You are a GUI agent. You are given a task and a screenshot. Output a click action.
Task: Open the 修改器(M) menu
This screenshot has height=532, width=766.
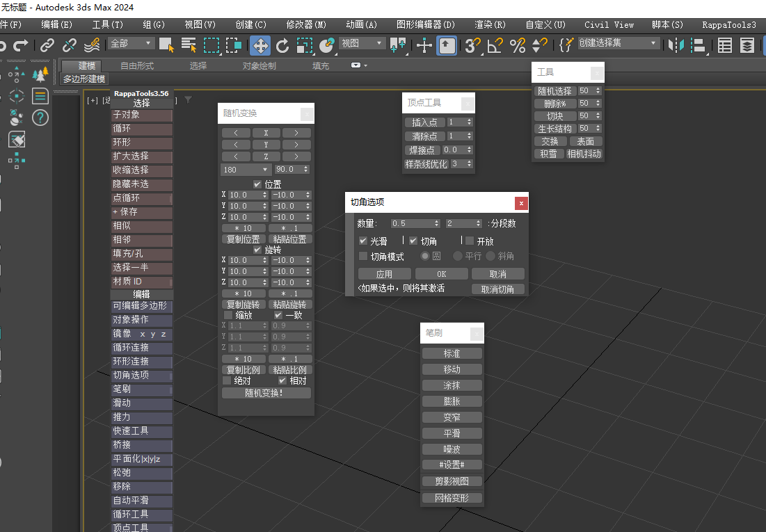(x=306, y=24)
